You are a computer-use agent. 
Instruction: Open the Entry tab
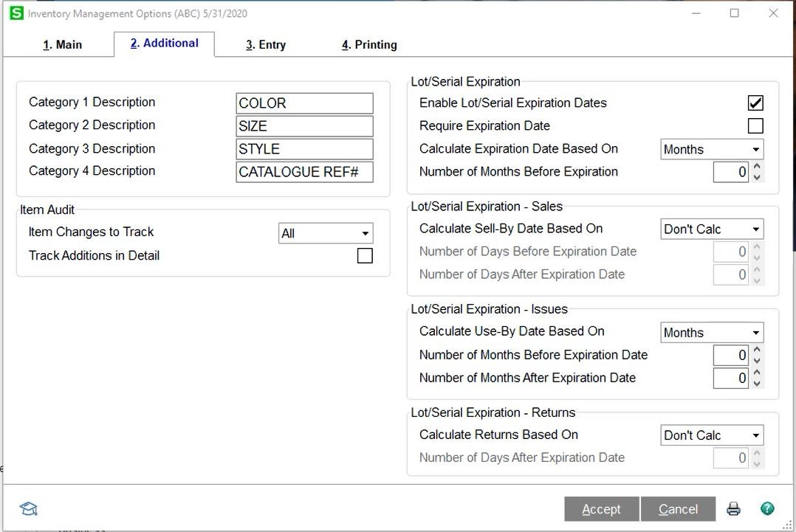pyautogui.click(x=266, y=44)
